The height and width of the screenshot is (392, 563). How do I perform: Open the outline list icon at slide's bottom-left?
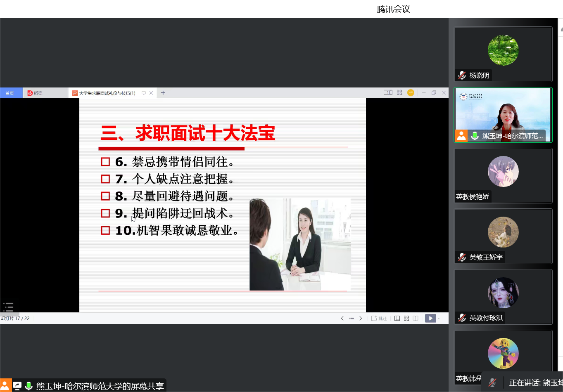tap(8, 307)
